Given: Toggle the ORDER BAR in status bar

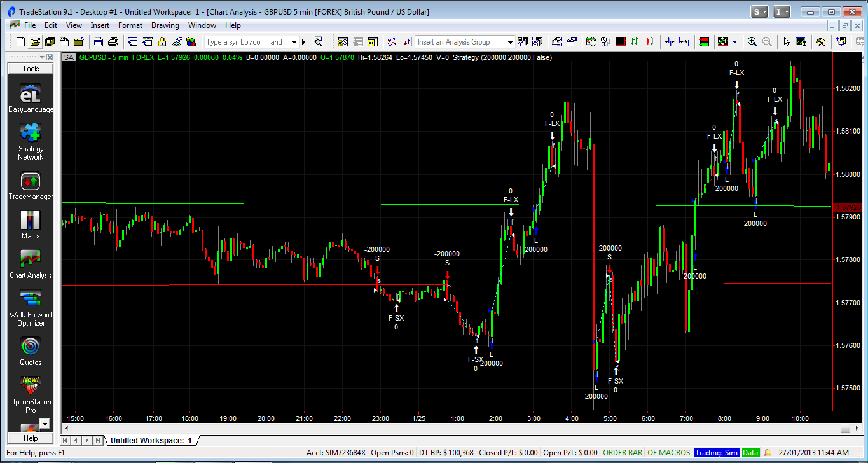Looking at the screenshot, I should coord(623,453).
